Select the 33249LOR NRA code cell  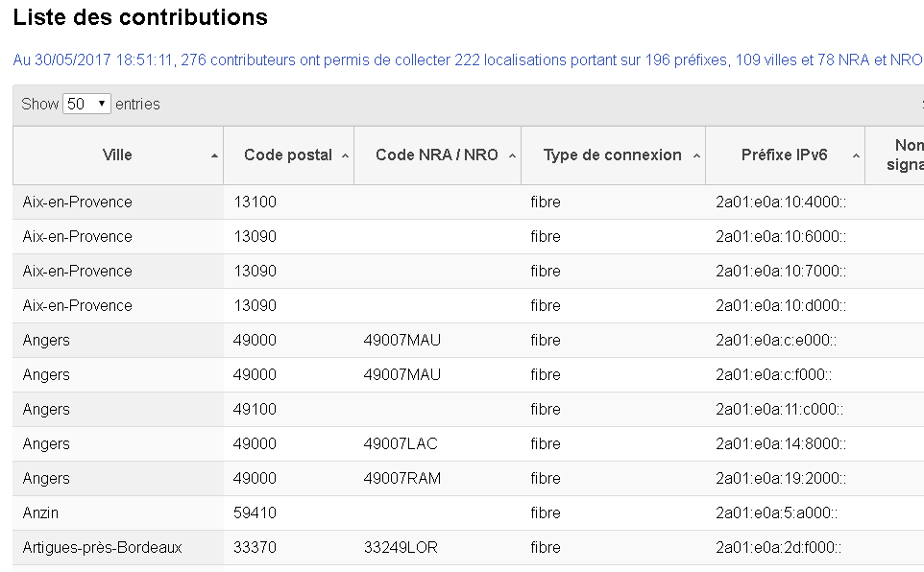[401, 547]
